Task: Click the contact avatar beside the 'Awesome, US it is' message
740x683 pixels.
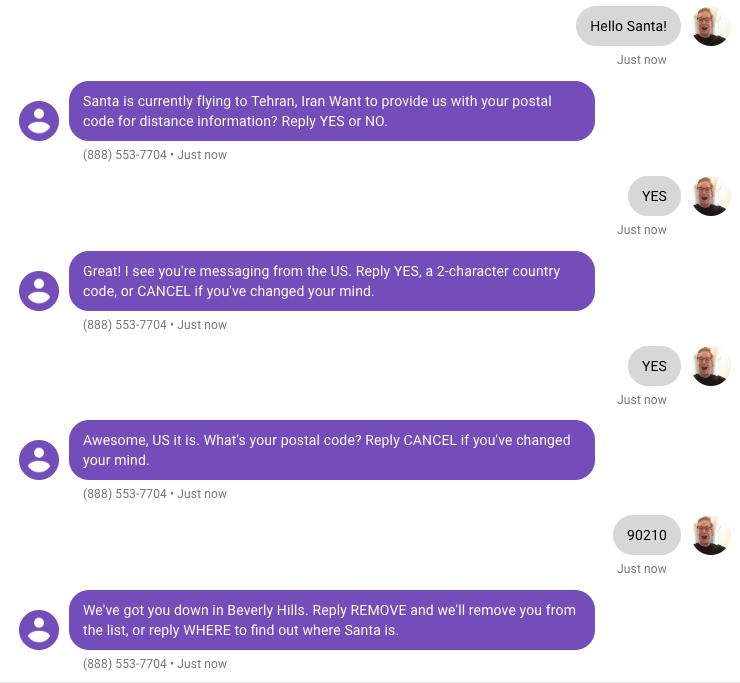Action: (39, 460)
